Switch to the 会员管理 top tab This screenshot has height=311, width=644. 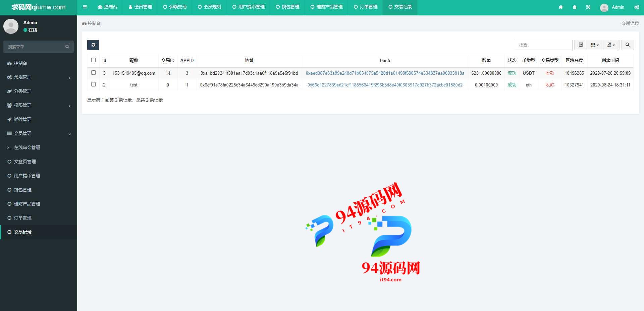pos(140,7)
